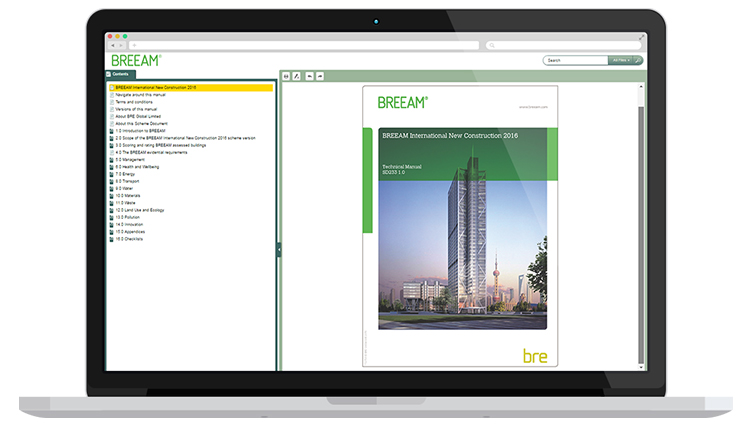Viewport: 750px width, 424px height.
Task: Open 4.0 The BREEAM evidential requirements
Action: click(x=152, y=152)
